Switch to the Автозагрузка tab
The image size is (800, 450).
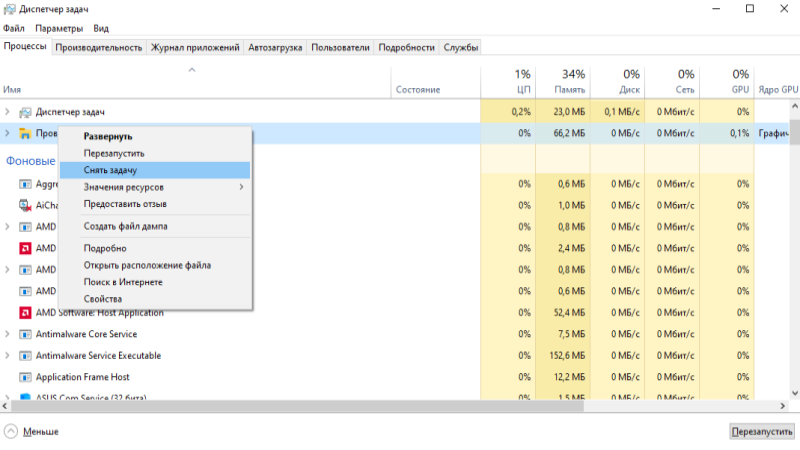(275, 47)
